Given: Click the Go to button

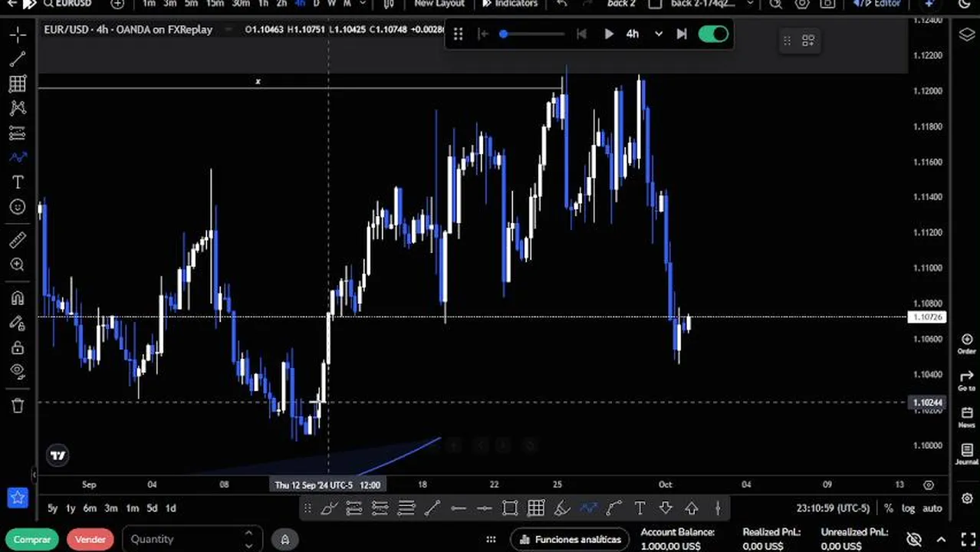Looking at the screenshot, I should point(966,380).
